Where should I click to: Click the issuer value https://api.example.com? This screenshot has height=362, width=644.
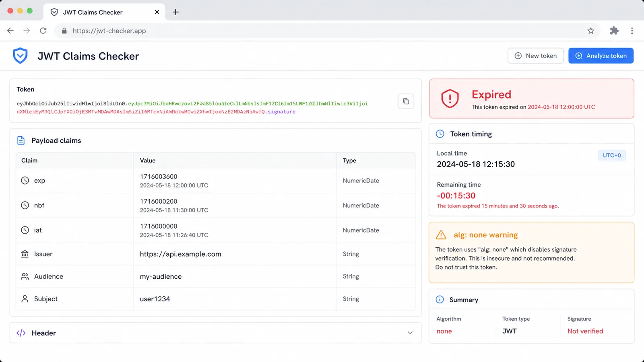click(x=181, y=254)
